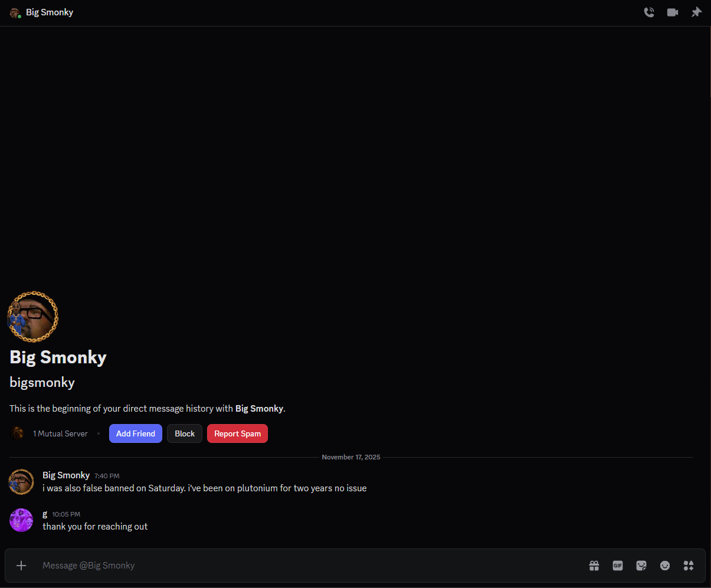Click the message input field

pyautogui.click(x=236, y=565)
